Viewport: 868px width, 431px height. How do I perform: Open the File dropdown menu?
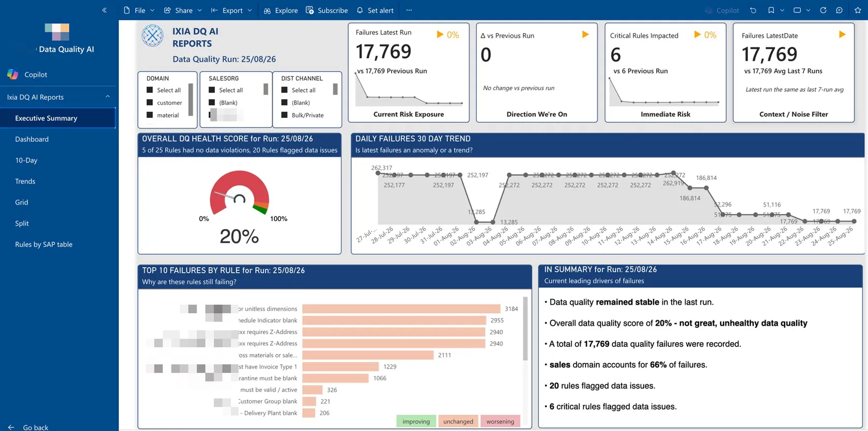coord(139,10)
